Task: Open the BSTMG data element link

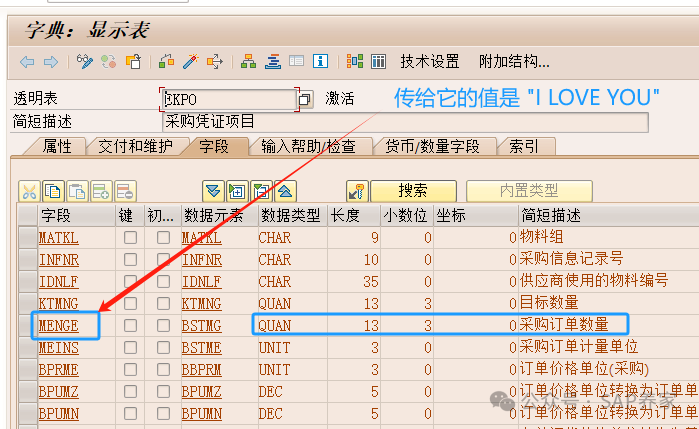Action: 201,326
